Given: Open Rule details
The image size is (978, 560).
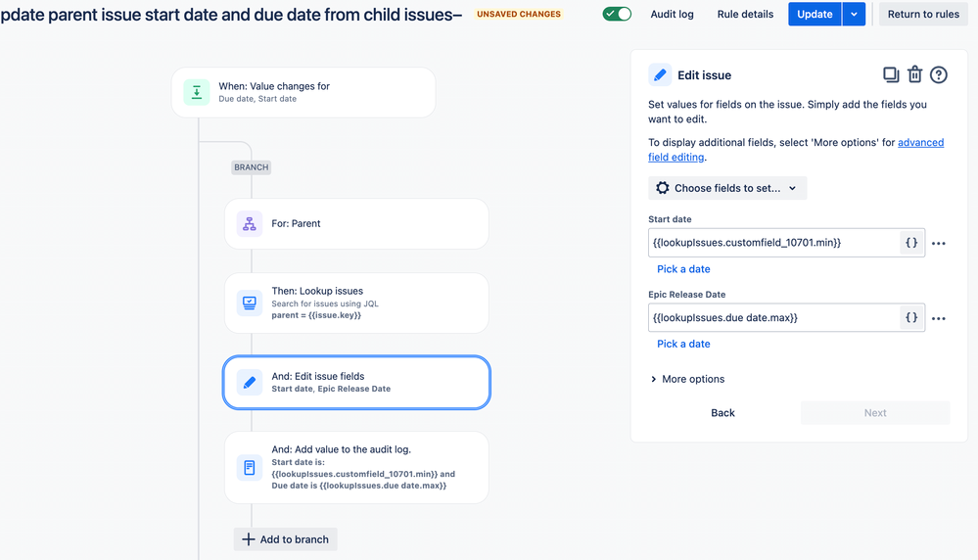Looking at the screenshot, I should click(745, 14).
